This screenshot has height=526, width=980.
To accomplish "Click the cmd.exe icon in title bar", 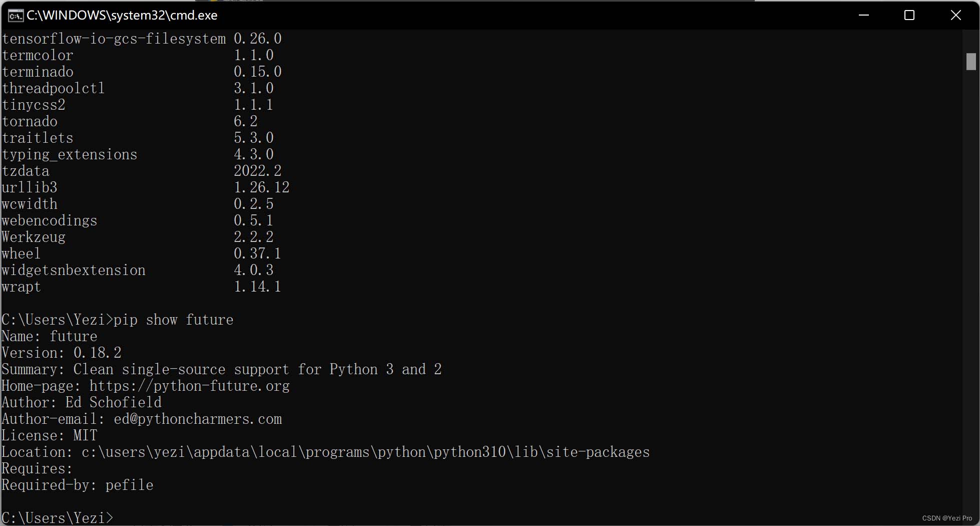I will click(16, 16).
